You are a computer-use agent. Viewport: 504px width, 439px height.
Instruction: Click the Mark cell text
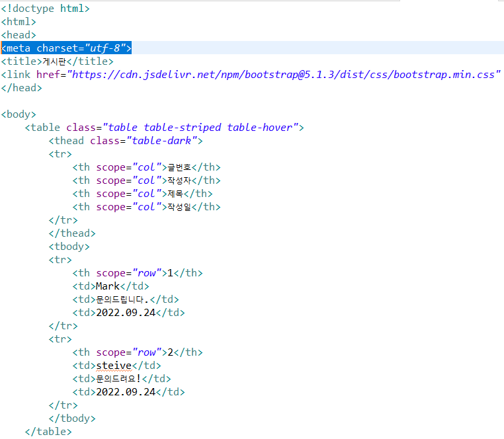pyautogui.click(x=108, y=286)
